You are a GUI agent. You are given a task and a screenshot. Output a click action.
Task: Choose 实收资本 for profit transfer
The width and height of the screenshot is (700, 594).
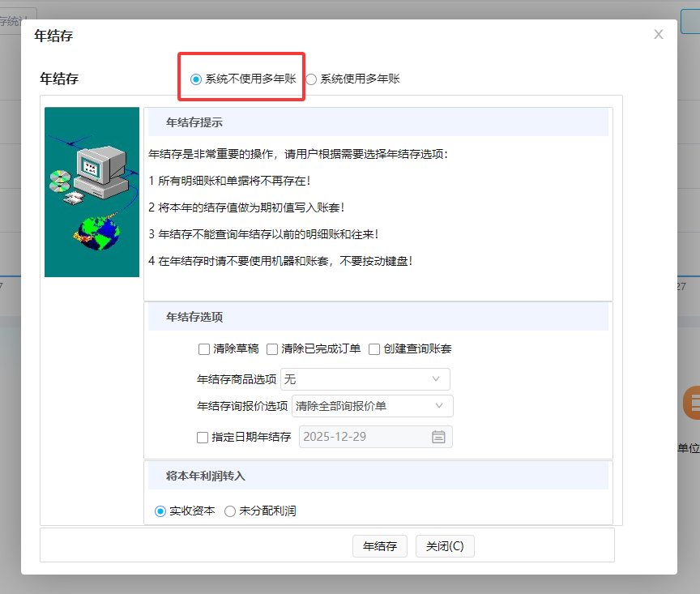click(160, 511)
